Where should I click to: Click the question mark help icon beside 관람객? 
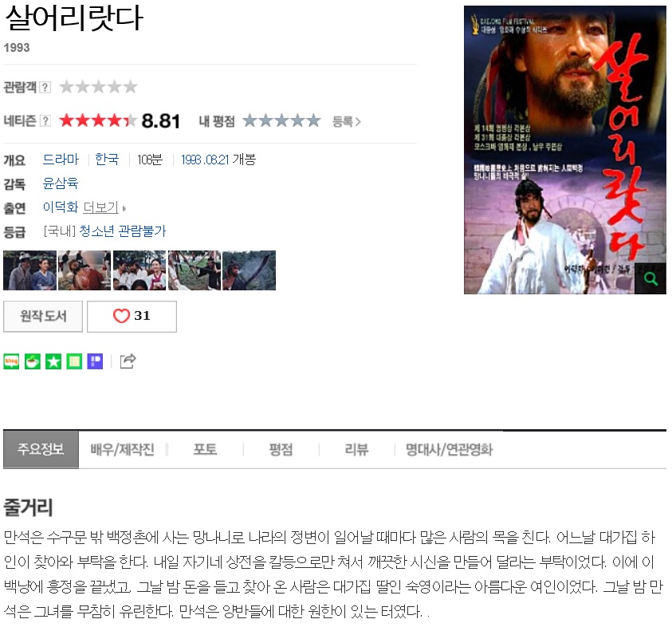45,87
